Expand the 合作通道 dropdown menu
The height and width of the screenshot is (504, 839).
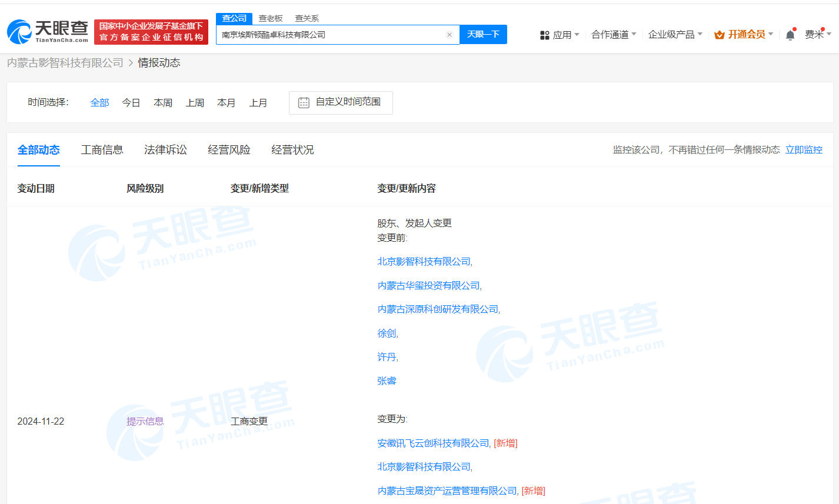pyautogui.click(x=614, y=35)
